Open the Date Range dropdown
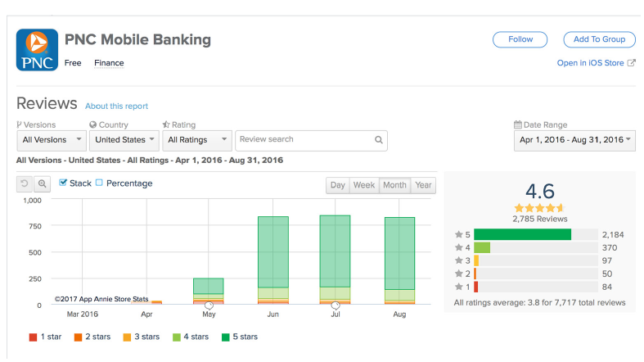Viewport: 644px width, 362px height. click(575, 140)
